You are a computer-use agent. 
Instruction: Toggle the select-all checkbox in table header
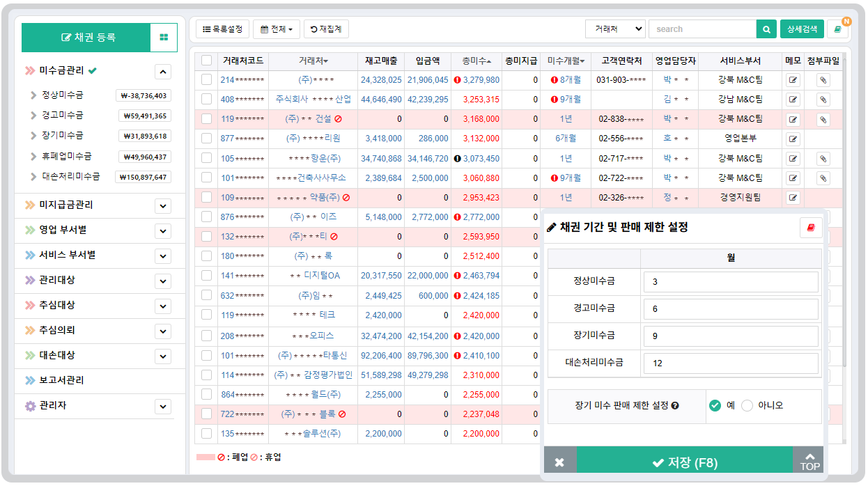[206, 61]
